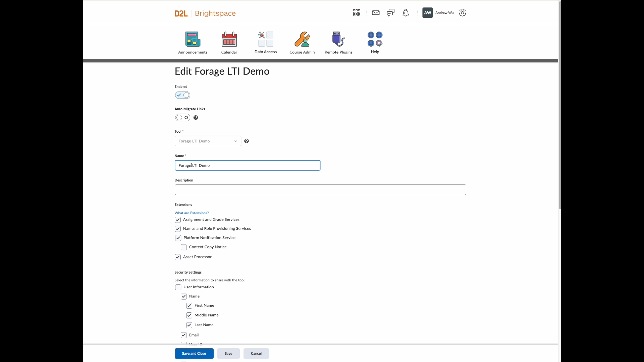
Task: Open the subscription alerts chat icon
Action: click(391, 13)
